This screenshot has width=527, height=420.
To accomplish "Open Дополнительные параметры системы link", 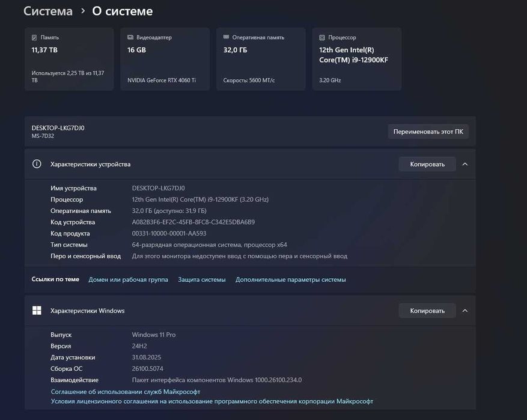I will [290, 279].
